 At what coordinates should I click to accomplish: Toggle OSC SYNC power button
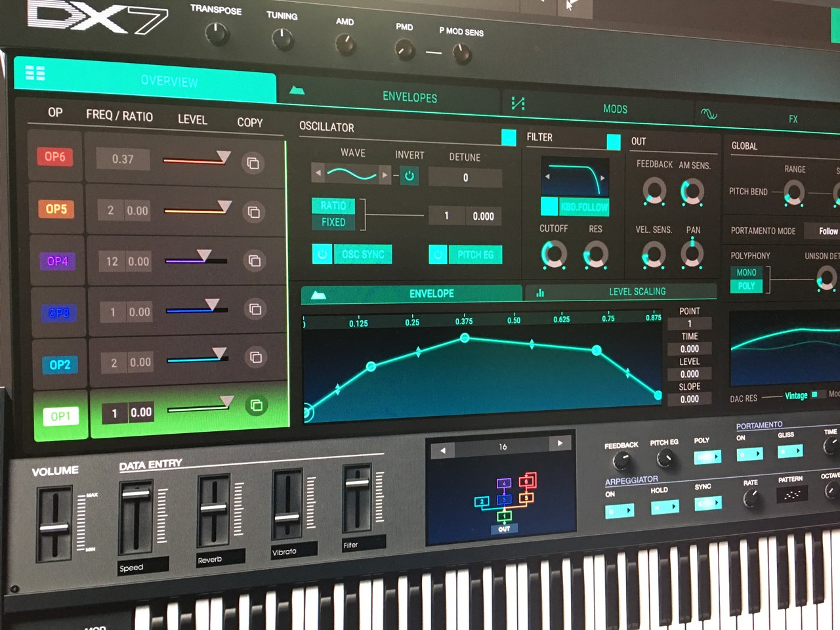pos(322,253)
